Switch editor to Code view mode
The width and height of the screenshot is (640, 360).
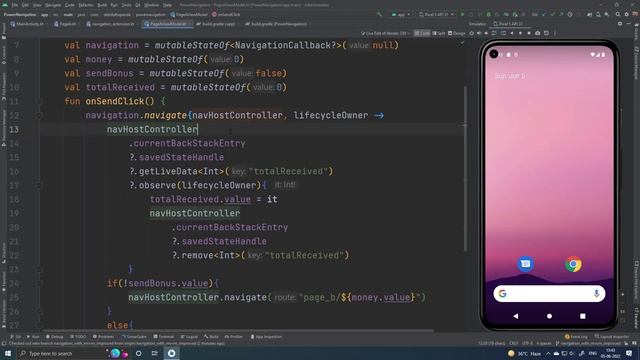pyautogui.click(x=422, y=33)
